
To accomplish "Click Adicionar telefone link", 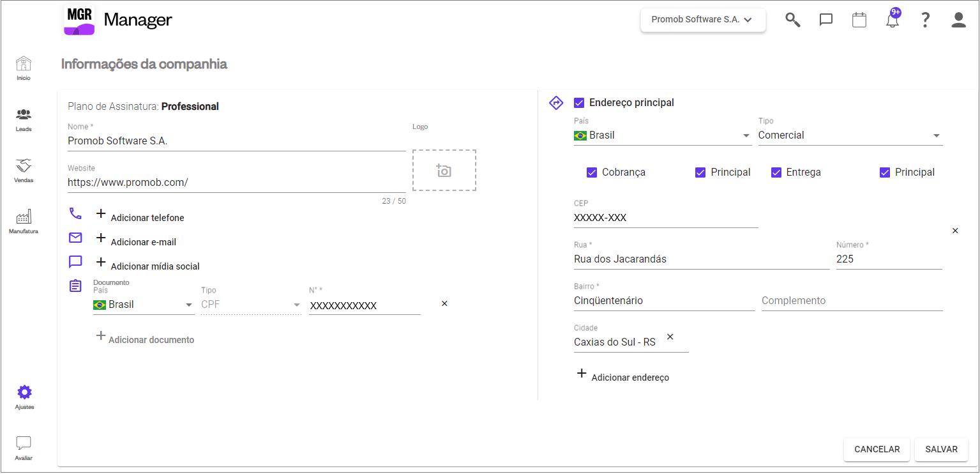I will [147, 218].
